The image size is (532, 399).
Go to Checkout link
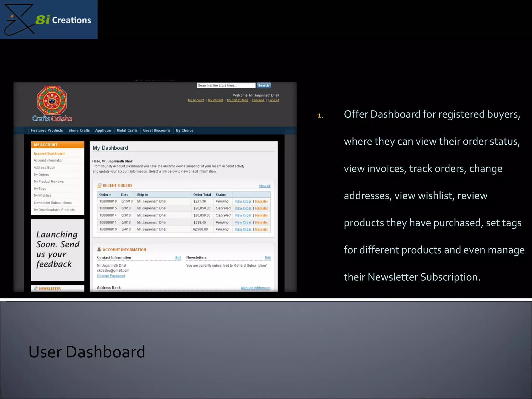pos(258,100)
